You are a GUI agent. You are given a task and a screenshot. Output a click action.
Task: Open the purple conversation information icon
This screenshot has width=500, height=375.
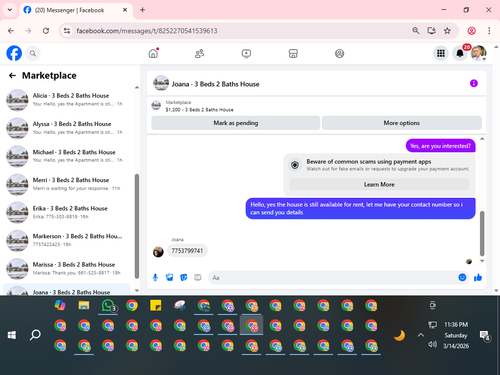(x=474, y=83)
